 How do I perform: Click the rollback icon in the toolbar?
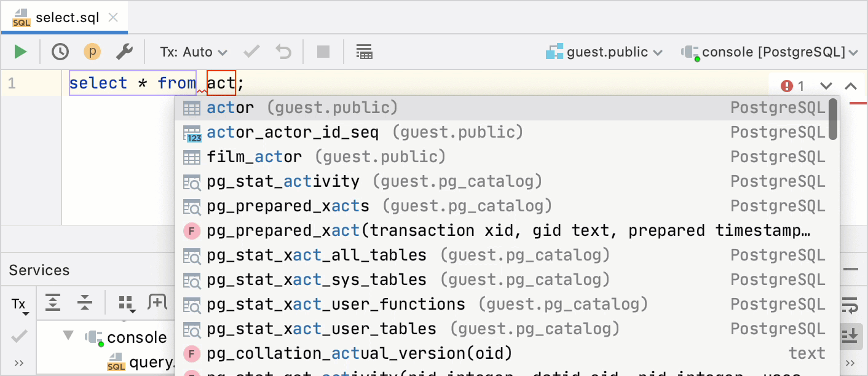(x=283, y=52)
